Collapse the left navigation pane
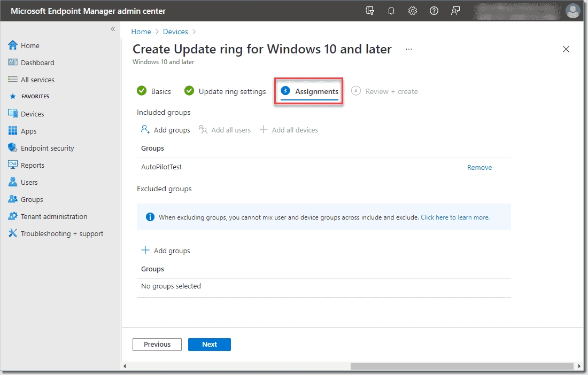The image size is (588, 375). (x=113, y=29)
